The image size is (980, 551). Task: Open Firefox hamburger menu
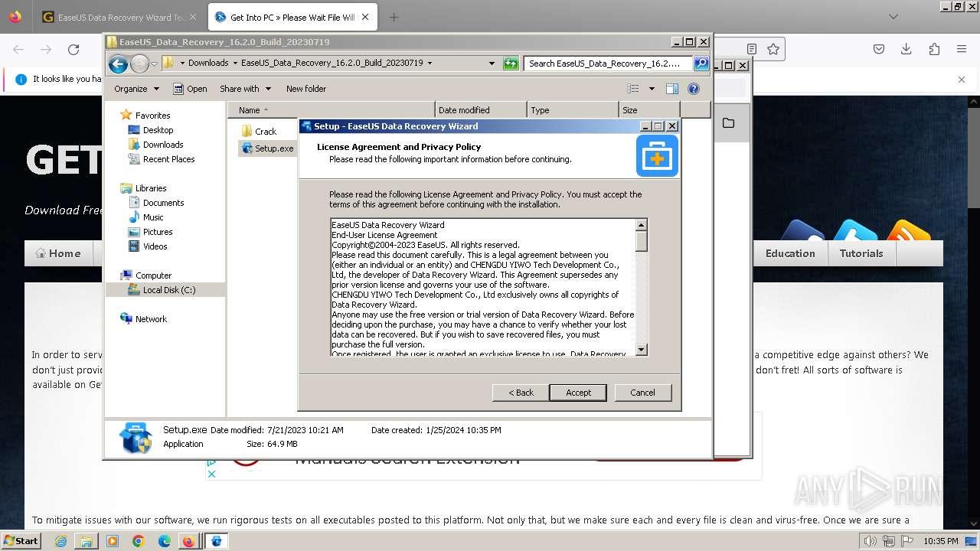(962, 49)
